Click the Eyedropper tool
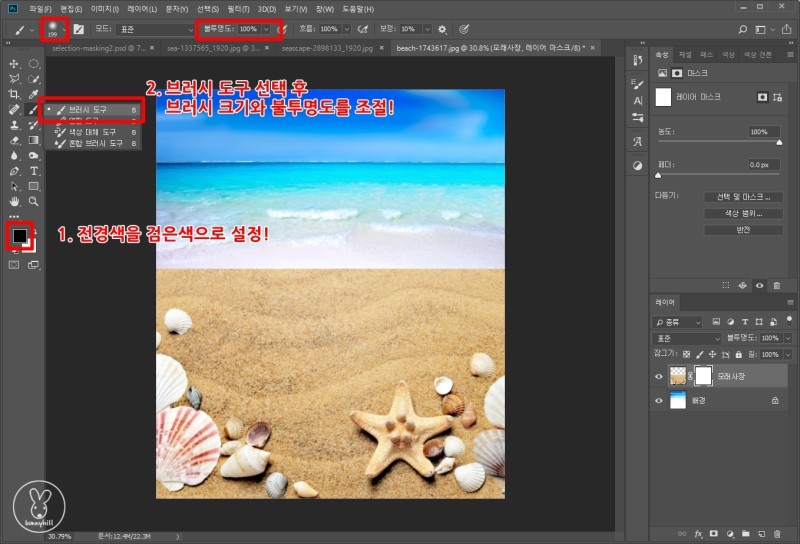The height and width of the screenshot is (544, 800). (x=34, y=93)
